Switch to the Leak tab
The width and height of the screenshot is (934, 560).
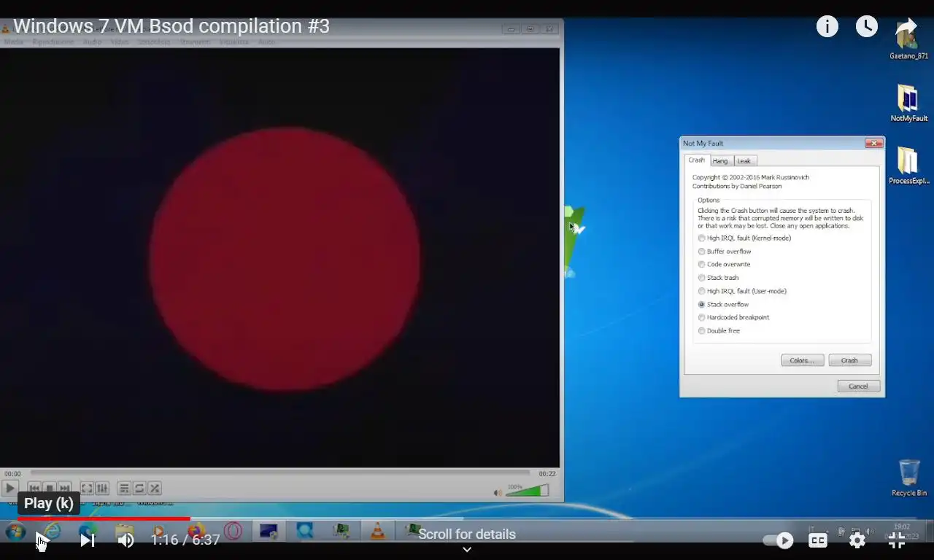(744, 161)
